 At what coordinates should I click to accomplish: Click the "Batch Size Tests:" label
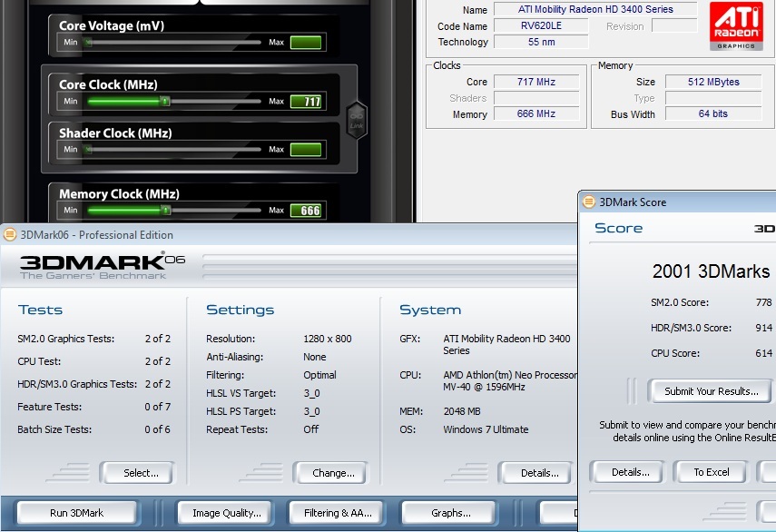click(54, 429)
